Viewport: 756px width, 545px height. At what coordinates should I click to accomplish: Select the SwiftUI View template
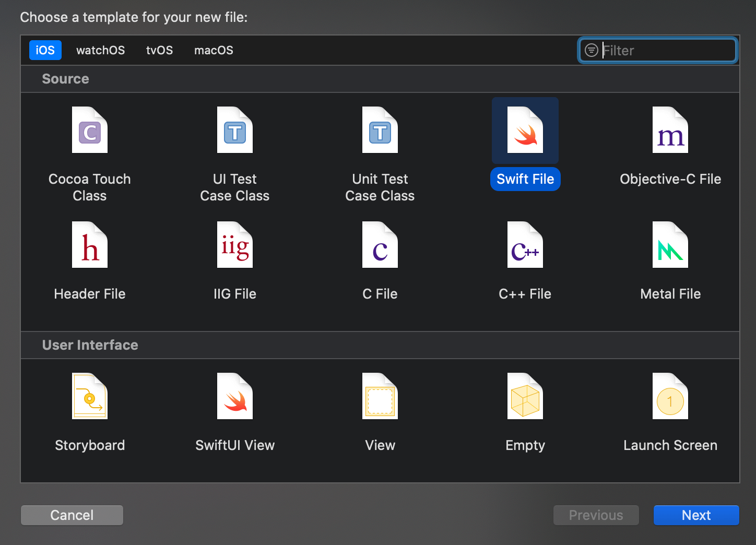235,396
